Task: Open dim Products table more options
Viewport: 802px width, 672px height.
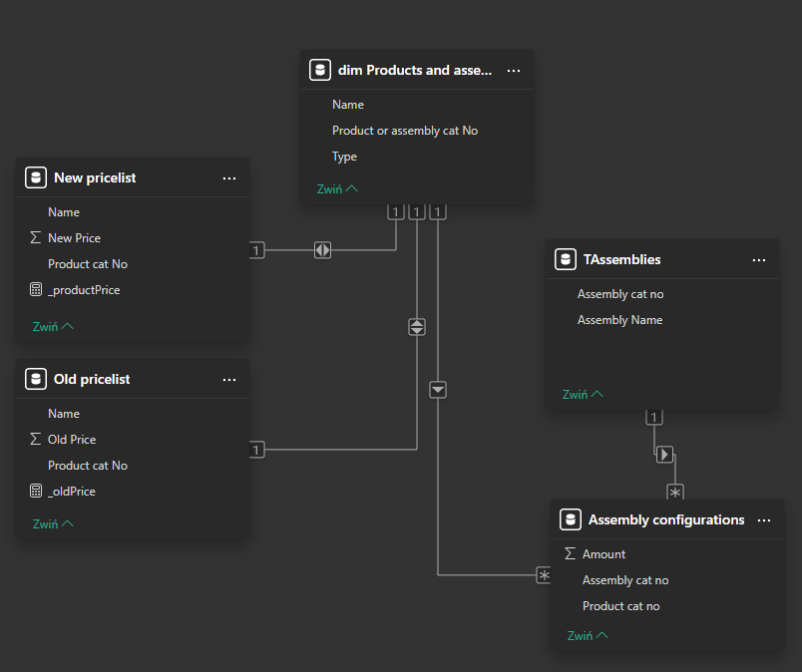Action: coord(514,71)
